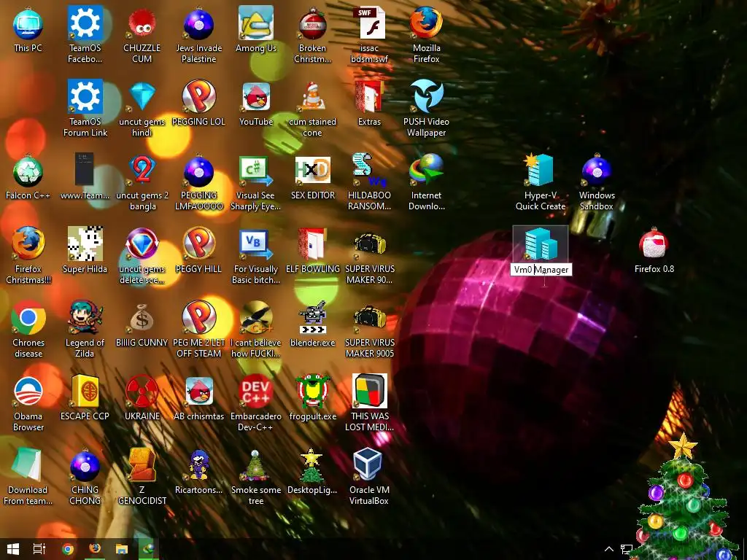Select the For Visually Basic shortcut
The image size is (747, 560).
256,245
